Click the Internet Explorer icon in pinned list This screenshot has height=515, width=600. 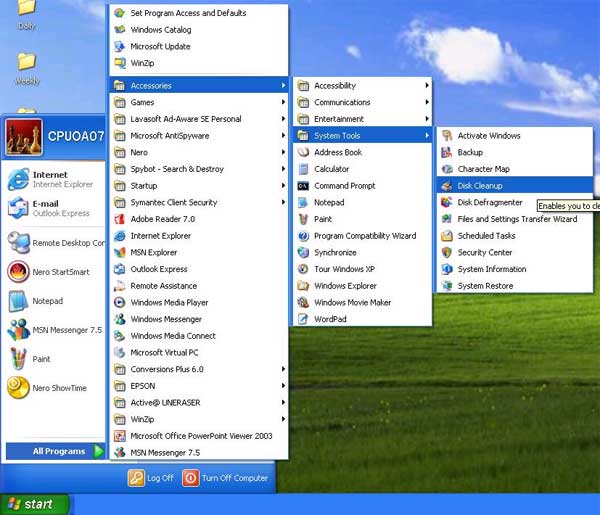coord(18,179)
